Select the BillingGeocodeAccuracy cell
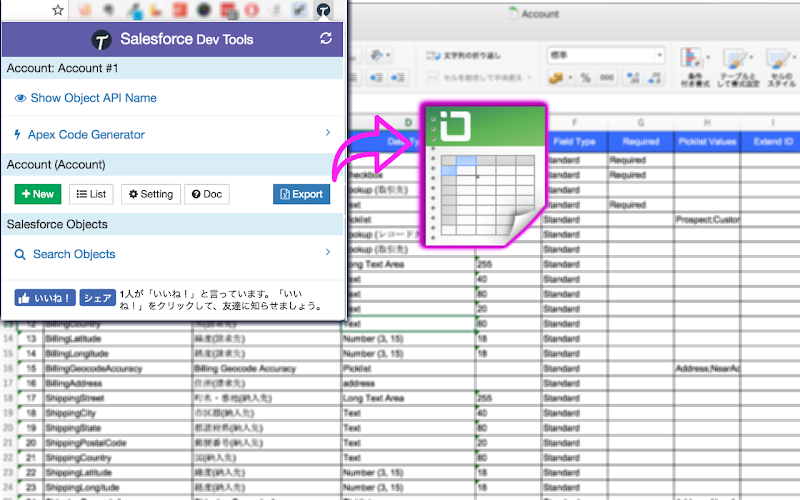Image resolution: width=800 pixels, height=500 pixels. tap(118, 368)
